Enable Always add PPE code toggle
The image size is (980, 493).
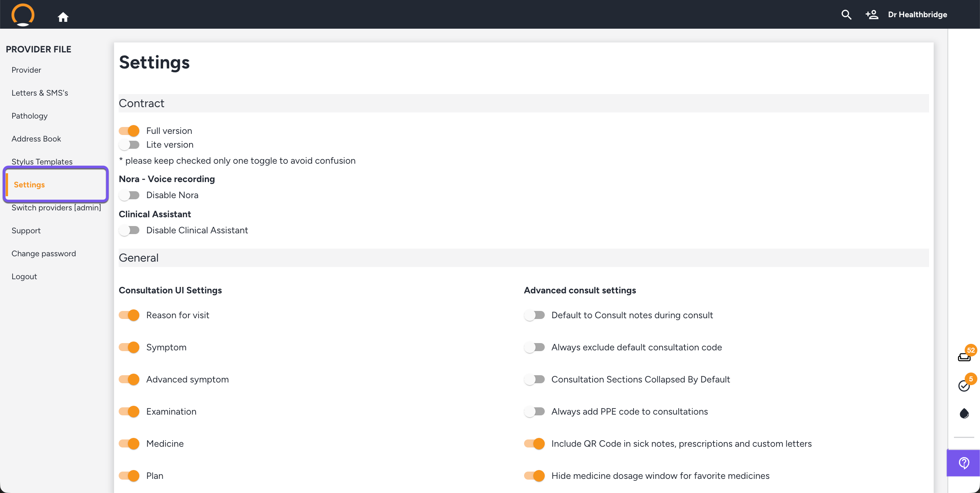pos(534,412)
